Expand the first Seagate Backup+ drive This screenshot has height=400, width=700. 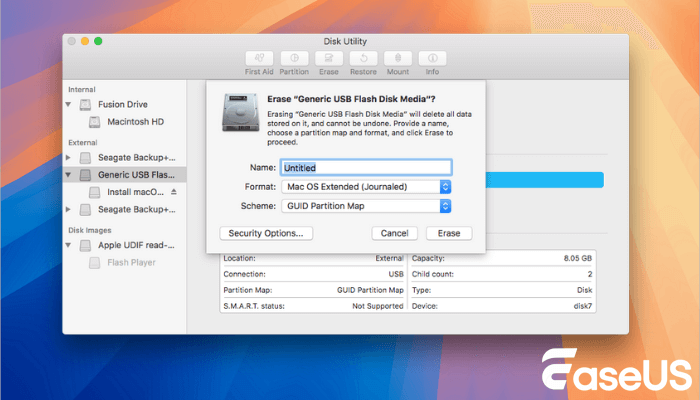[69, 157]
